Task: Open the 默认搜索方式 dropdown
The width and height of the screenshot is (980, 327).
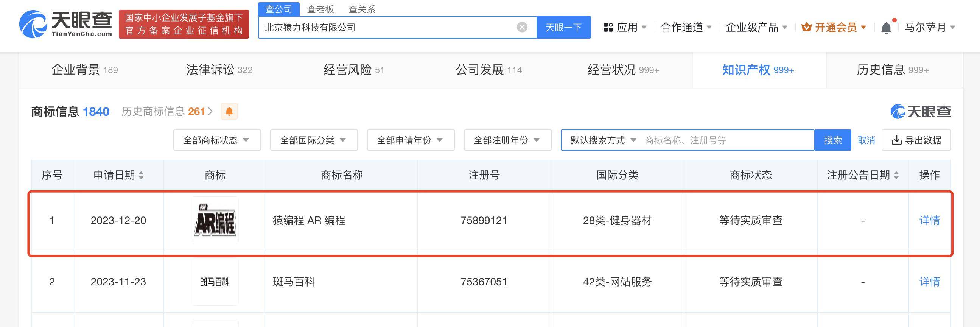Action: coord(603,140)
